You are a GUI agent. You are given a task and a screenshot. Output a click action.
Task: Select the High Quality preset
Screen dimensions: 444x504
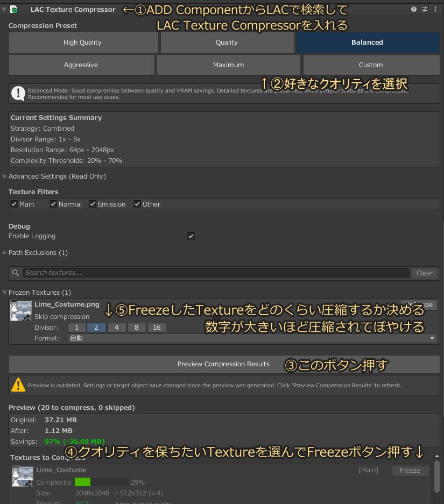(x=83, y=42)
